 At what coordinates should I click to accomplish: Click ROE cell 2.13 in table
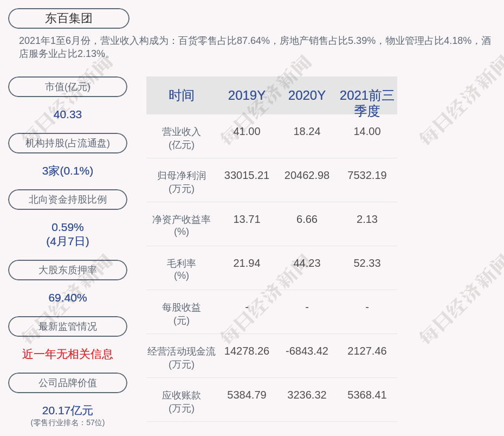367,219
